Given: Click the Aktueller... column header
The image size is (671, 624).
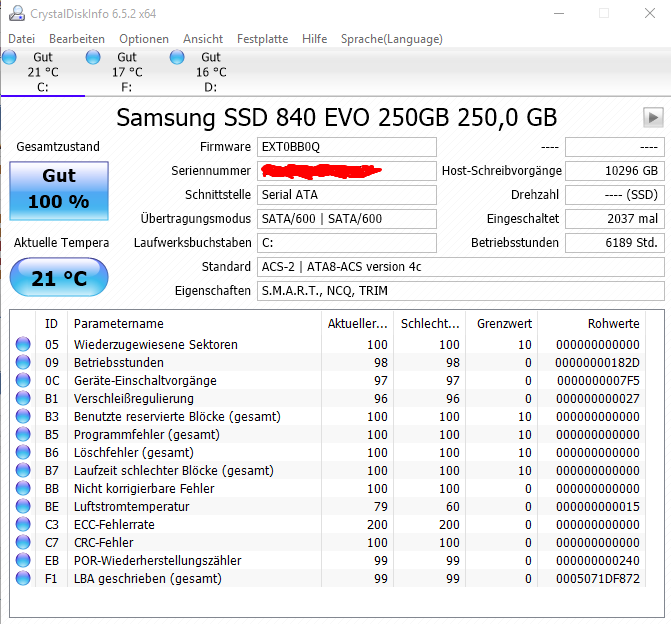Looking at the screenshot, I should 358,324.
